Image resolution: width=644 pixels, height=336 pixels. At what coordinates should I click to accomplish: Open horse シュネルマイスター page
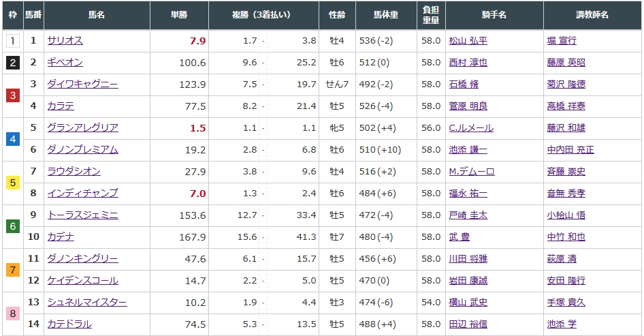click(87, 303)
